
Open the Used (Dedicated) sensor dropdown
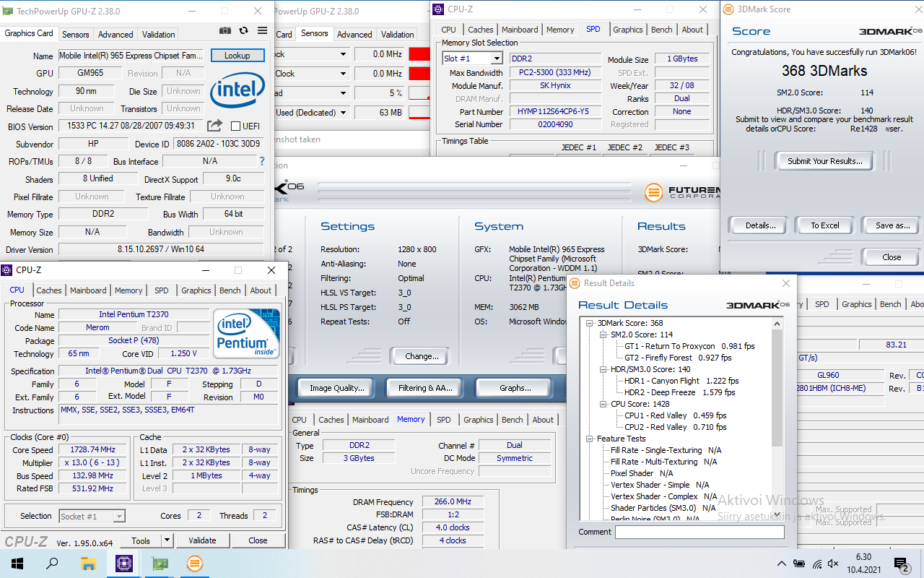pyautogui.click(x=343, y=113)
